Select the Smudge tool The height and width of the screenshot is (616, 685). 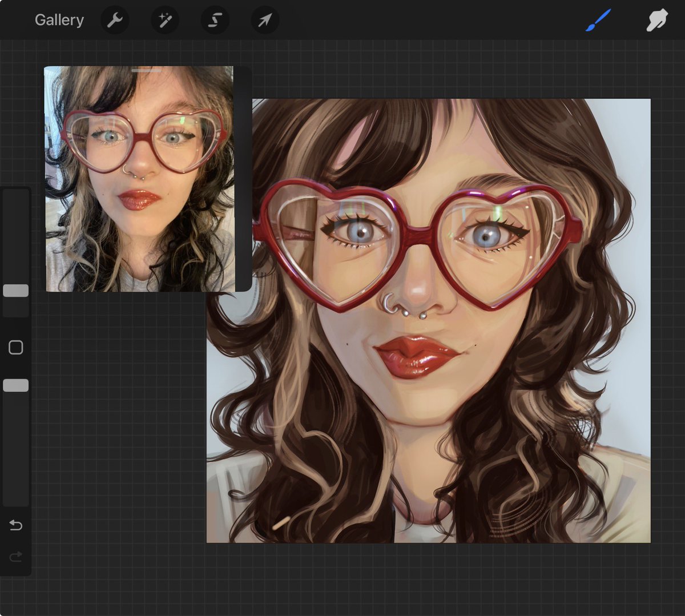coord(657,21)
